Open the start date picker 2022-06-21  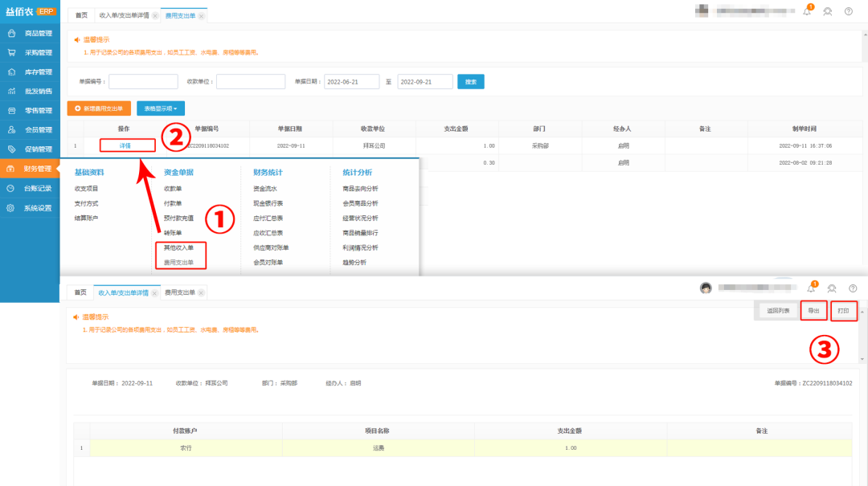pyautogui.click(x=351, y=82)
